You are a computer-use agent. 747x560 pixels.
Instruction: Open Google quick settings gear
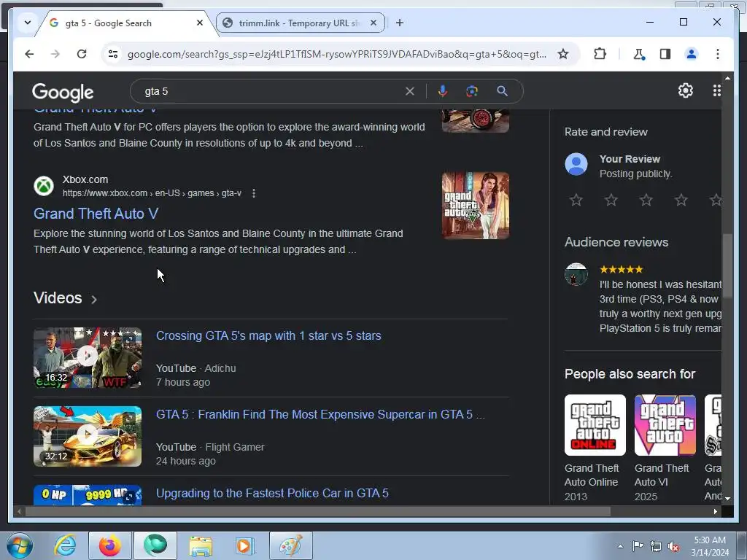[x=685, y=90]
